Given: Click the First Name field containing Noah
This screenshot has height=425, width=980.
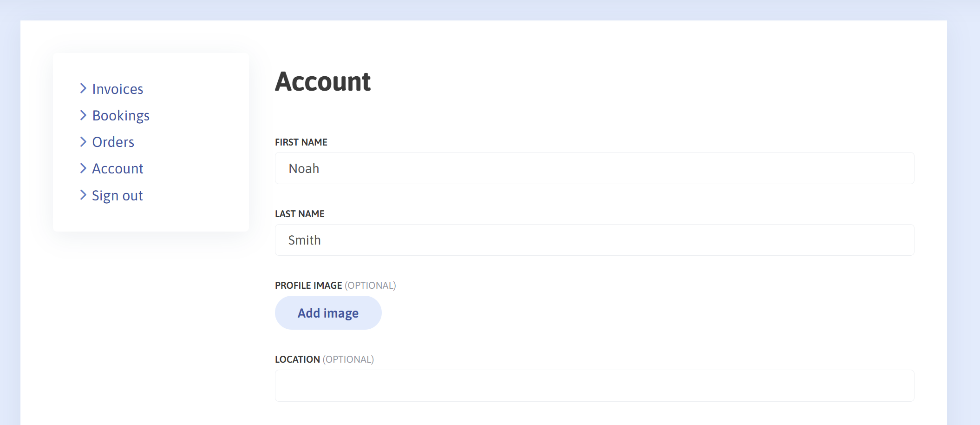Looking at the screenshot, I should point(595,168).
